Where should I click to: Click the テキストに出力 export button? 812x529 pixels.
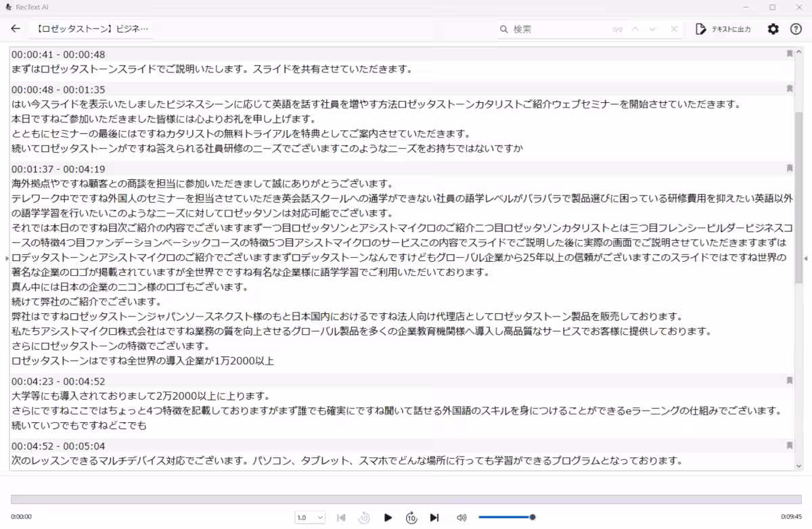pos(723,29)
